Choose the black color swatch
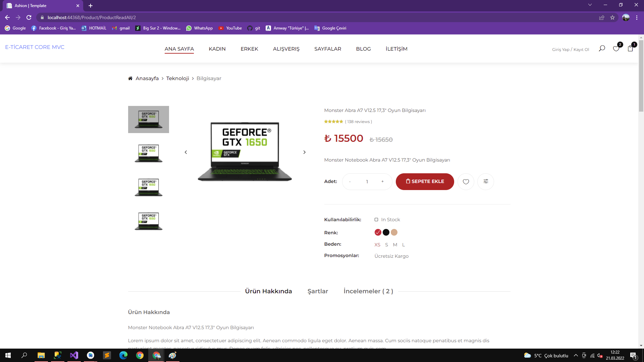644x362 pixels. 386,232
